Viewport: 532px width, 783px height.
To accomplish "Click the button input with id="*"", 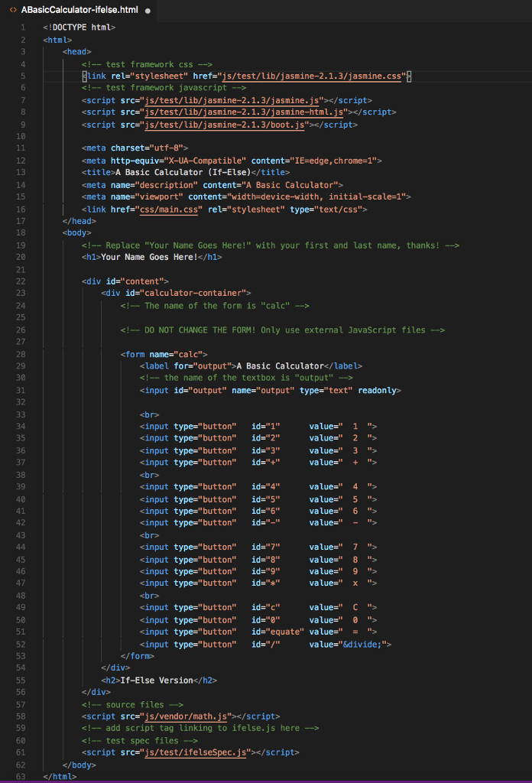I will click(258, 583).
